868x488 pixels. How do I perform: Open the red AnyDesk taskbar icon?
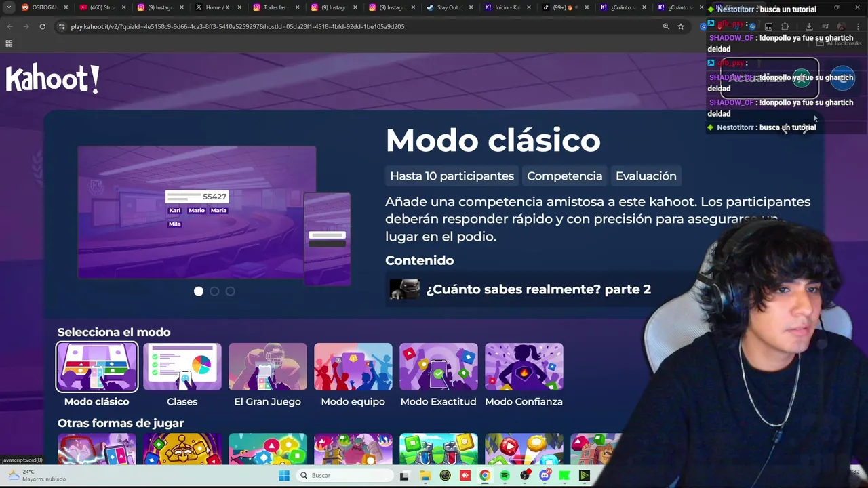[x=465, y=475]
